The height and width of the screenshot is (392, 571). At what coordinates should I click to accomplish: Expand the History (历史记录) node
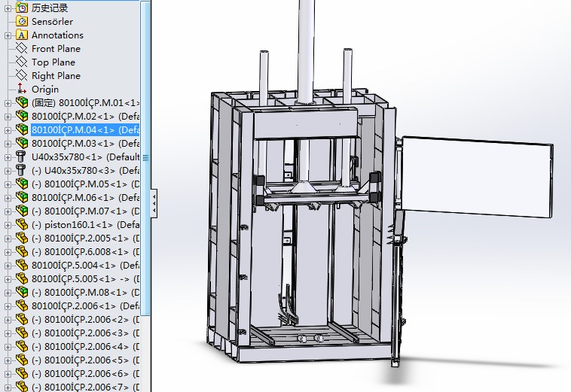click(x=8, y=8)
